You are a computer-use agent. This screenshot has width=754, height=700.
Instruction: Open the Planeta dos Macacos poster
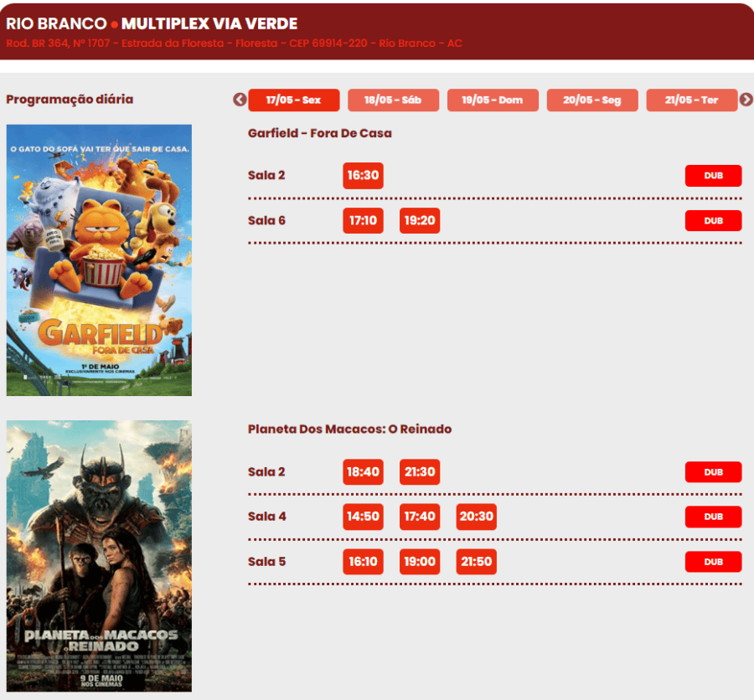point(99,556)
